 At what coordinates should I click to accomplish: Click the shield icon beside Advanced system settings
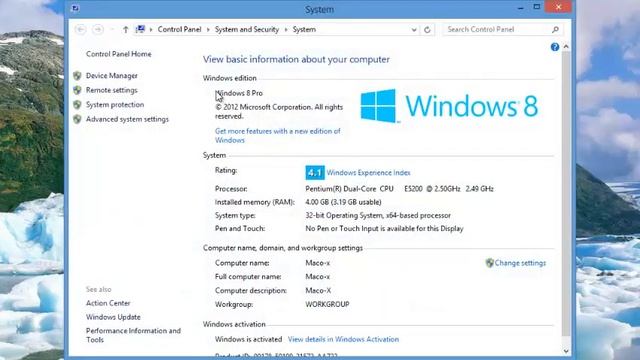(x=77, y=119)
